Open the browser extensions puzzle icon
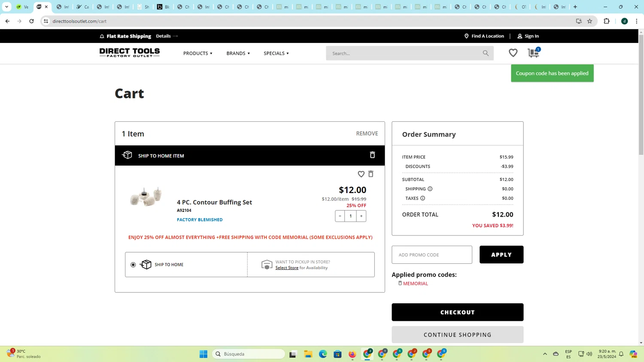 click(x=607, y=21)
